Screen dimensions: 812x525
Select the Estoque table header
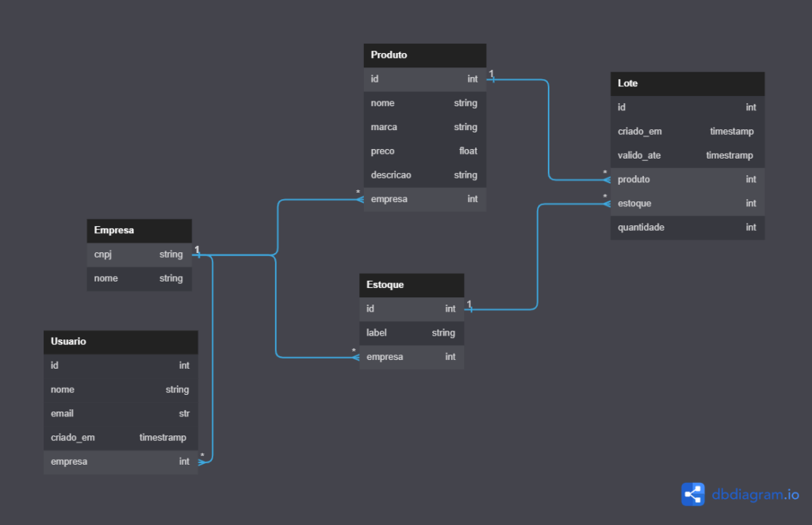pos(411,285)
